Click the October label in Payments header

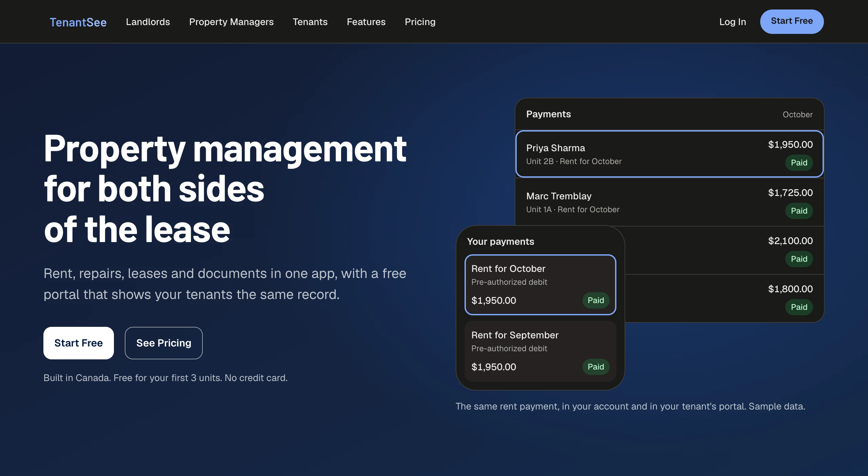[x=797, y=115]
